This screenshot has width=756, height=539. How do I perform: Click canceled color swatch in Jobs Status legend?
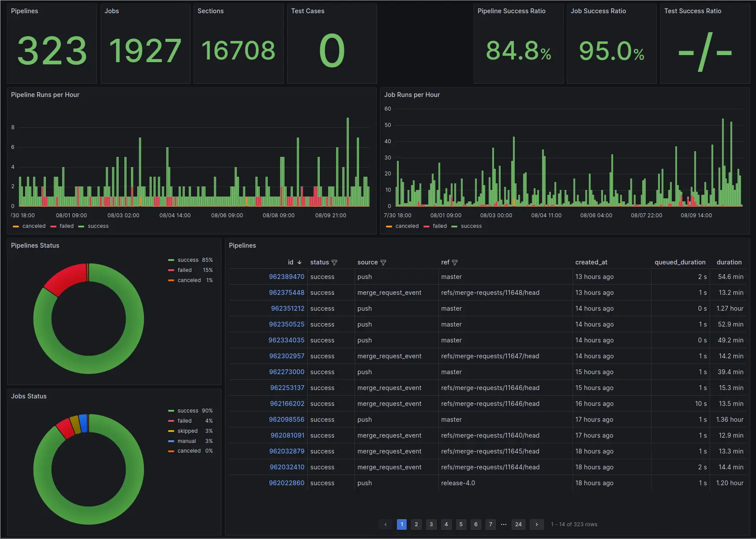[171, 451]
